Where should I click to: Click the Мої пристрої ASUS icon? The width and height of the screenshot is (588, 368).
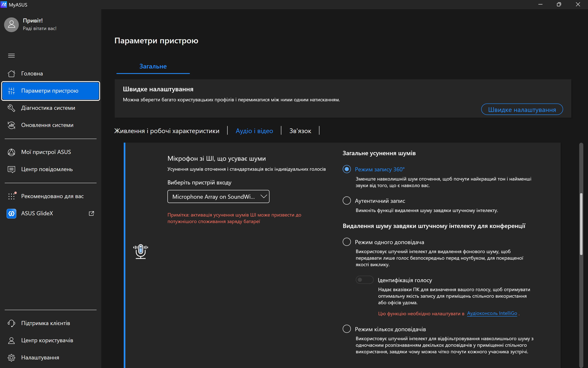[x=11, y=152]
